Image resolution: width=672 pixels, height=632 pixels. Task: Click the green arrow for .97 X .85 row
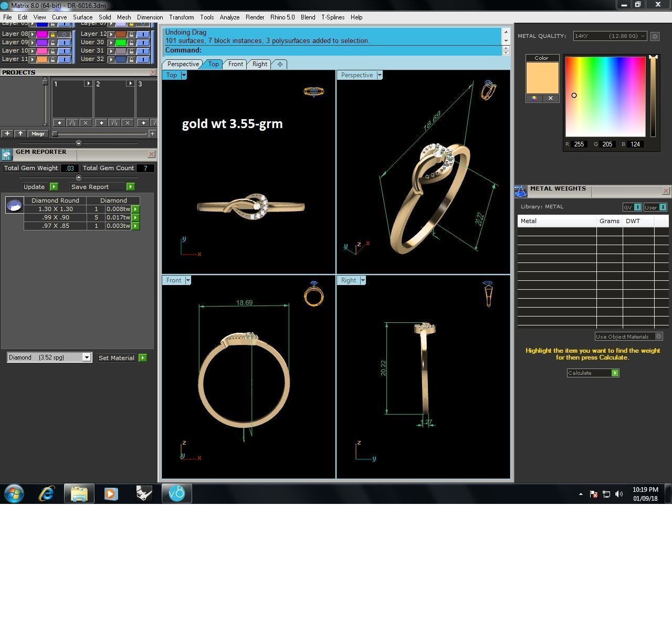click(x=135, y=226)
